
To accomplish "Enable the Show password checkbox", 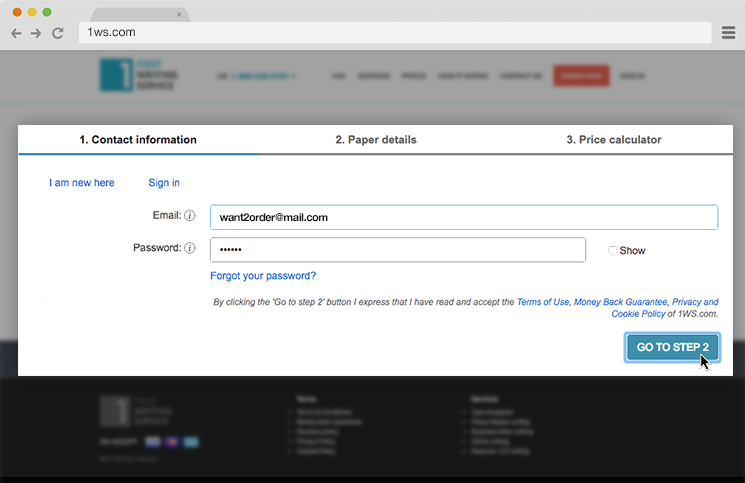I will coord(612,250).
